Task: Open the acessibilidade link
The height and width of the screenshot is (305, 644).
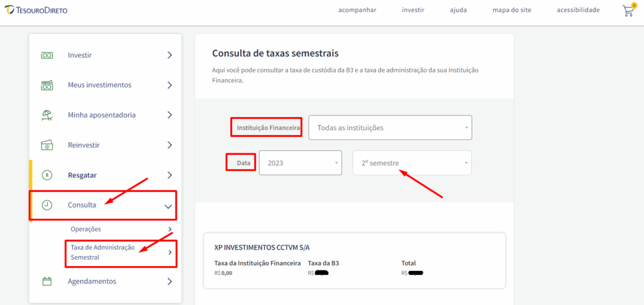Action: 578,10
